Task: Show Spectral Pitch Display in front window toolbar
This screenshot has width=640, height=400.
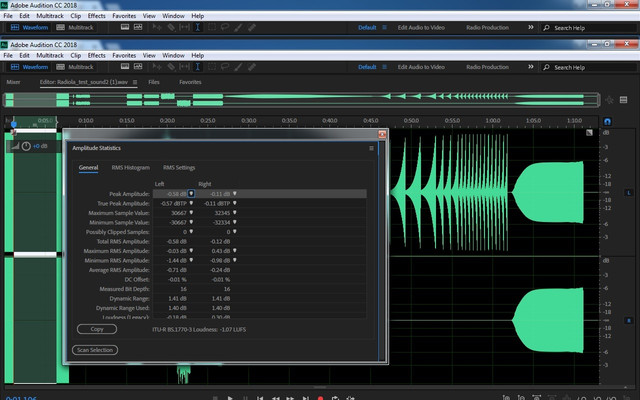Action: click(x=138, y=67)
